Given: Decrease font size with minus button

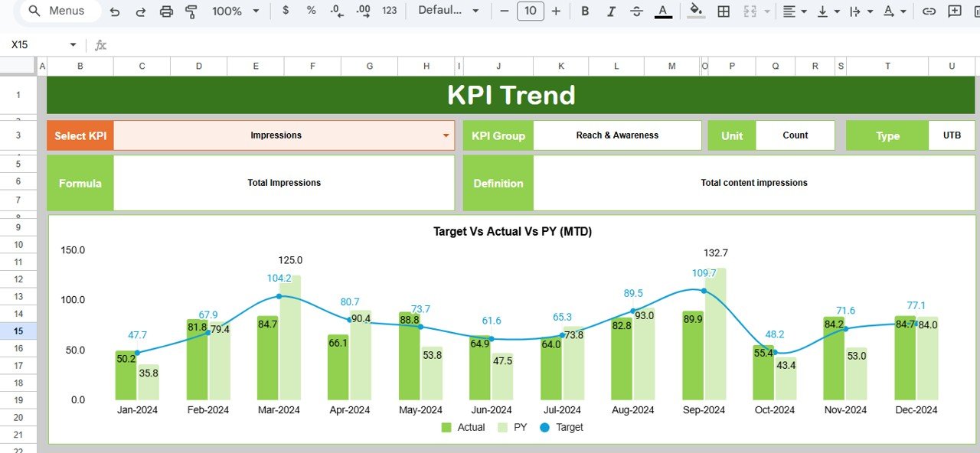Looking at the screenshot, I should (x=504, y=11).
